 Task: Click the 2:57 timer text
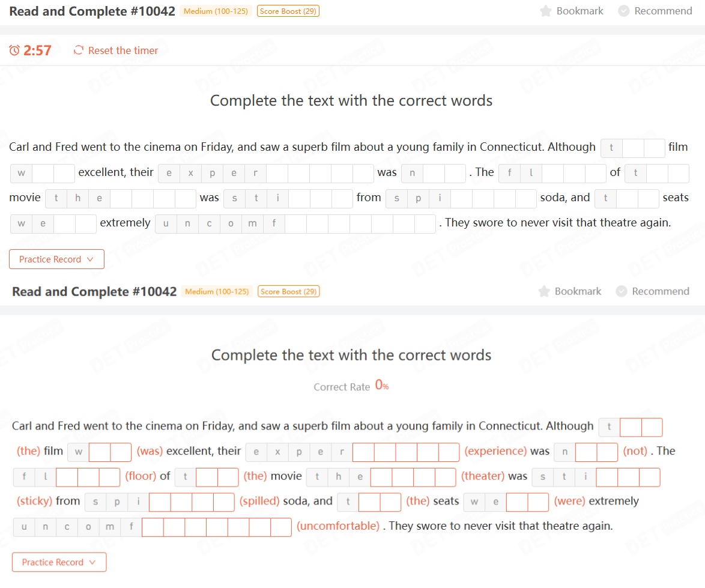tap(37, 50)
